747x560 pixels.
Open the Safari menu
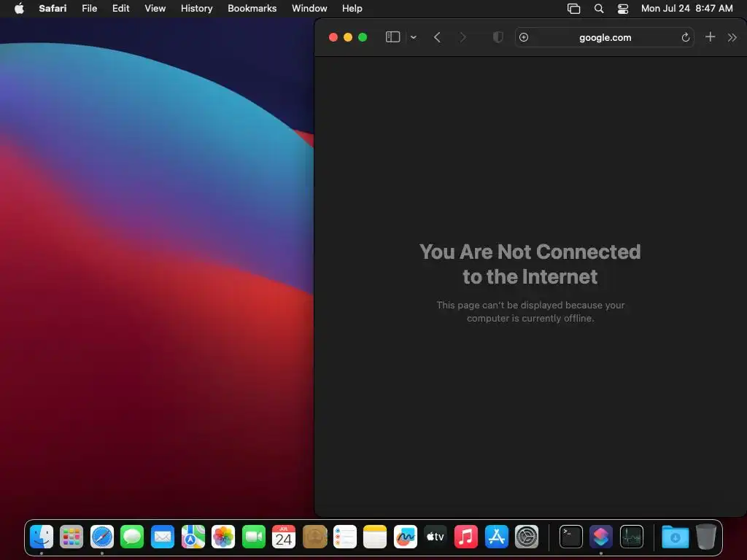(x=53, y=8)
